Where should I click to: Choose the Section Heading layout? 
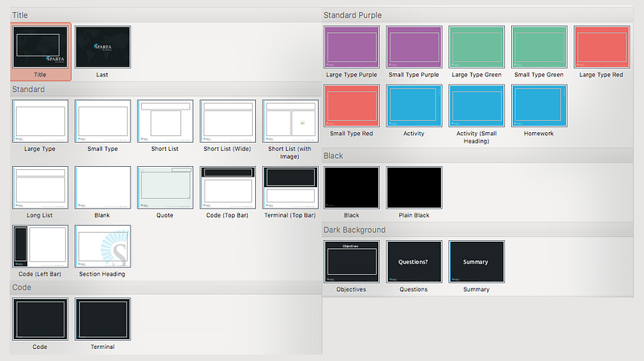tap(103, 246)
